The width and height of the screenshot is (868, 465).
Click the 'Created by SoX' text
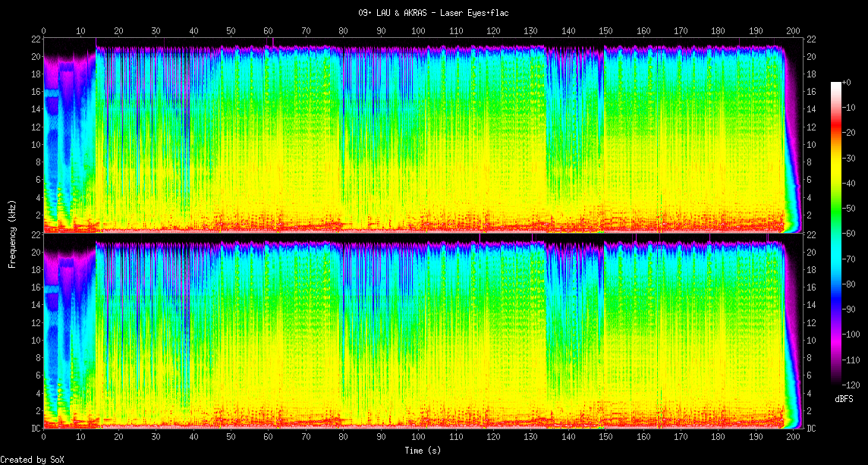(x=30, y=460)
